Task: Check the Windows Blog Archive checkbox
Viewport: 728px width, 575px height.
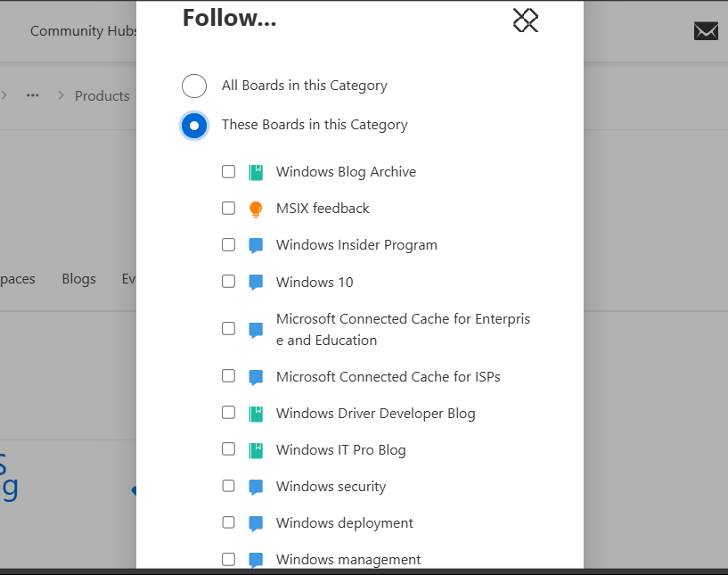Action: (229, 171)
